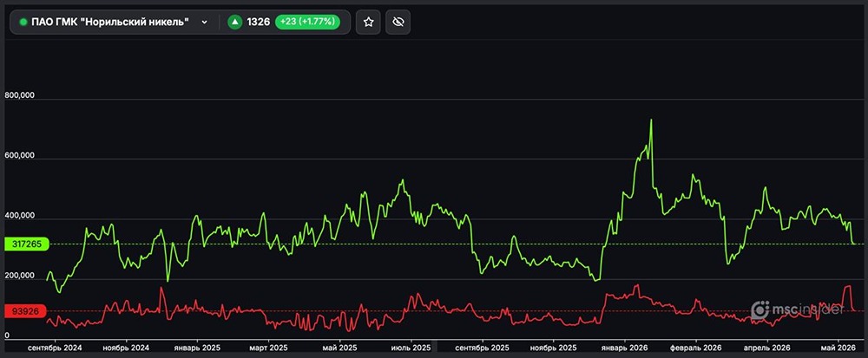Image resolution: width=868 pixels, height=358 pixels.
Task: Click the 200,000 axis label
Action: (19, 276)
